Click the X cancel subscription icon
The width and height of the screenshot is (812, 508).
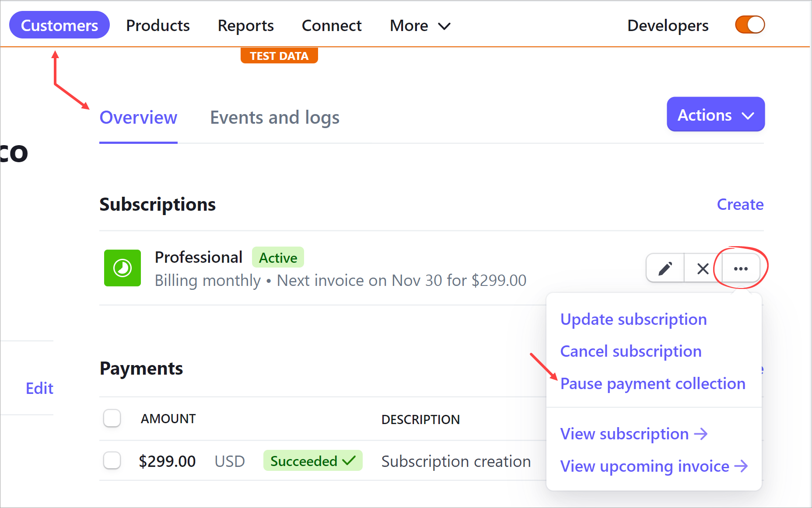(703, 268)
